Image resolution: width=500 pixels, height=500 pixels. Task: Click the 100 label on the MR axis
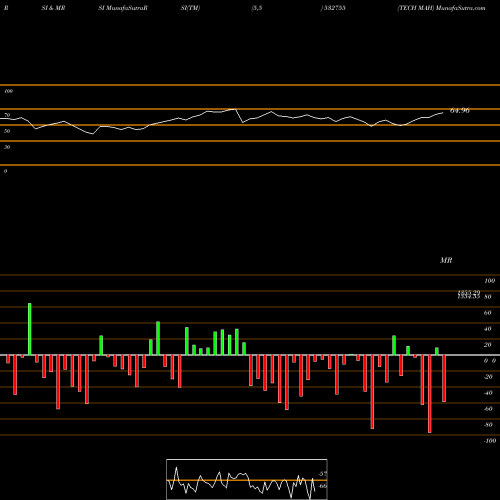(489, 281)
